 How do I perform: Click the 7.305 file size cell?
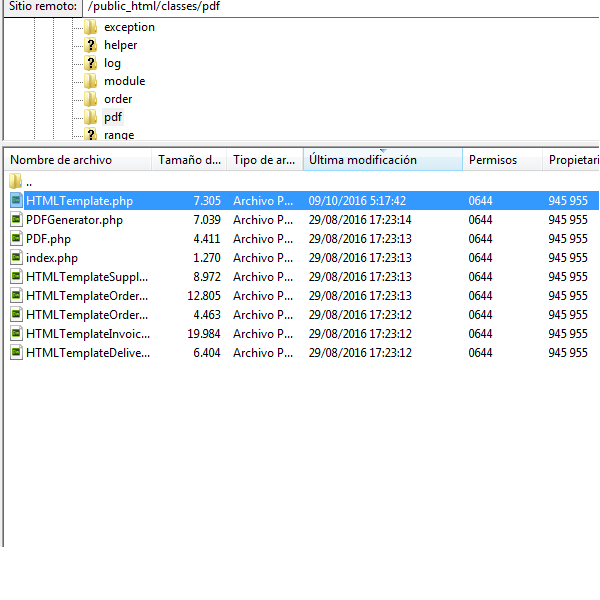207,201
